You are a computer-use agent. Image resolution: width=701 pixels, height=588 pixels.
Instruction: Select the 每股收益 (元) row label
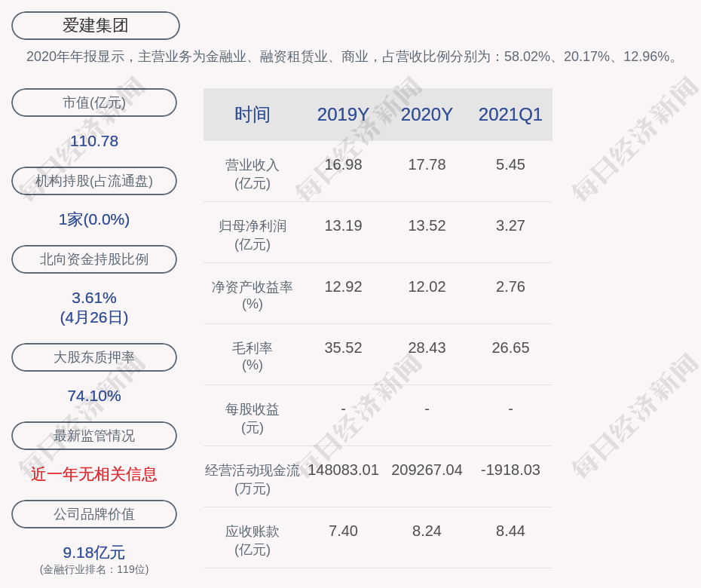pyautogui.click(x=253, y=418)
